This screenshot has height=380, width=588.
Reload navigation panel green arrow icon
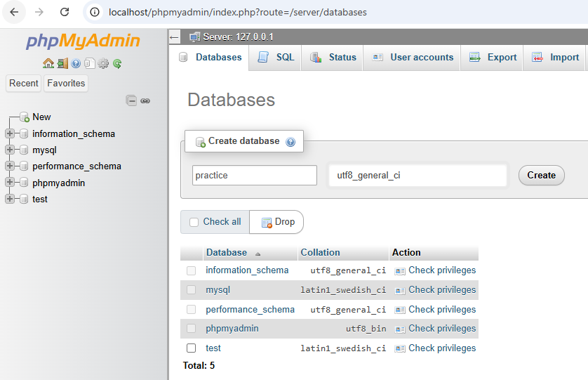(x=117, y=64)
